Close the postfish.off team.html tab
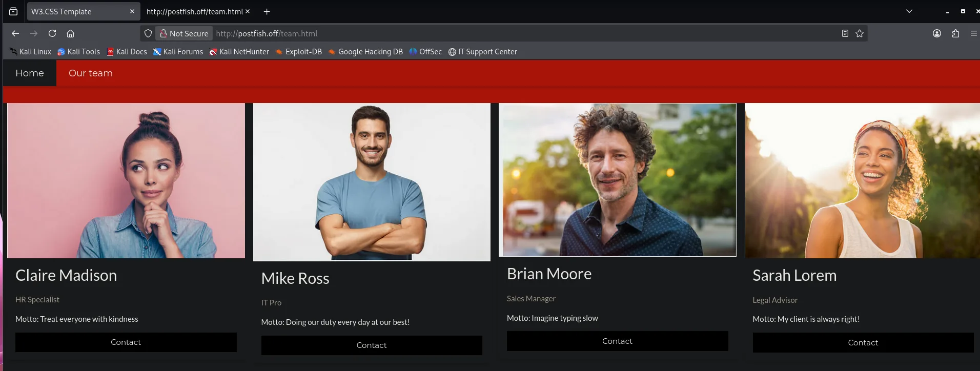 click(248, 11)
